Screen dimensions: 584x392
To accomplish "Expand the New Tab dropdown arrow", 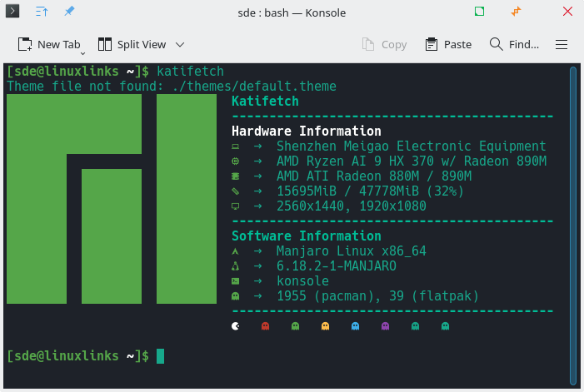I will (82, 52).
